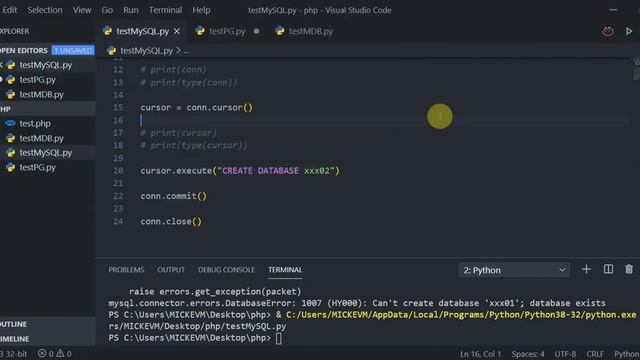Open the terminal selector dropdown '2: Python'
Image resolution: width=640 pixels, height=360 pixels.
pyautogui.click(x=514, y=270)
